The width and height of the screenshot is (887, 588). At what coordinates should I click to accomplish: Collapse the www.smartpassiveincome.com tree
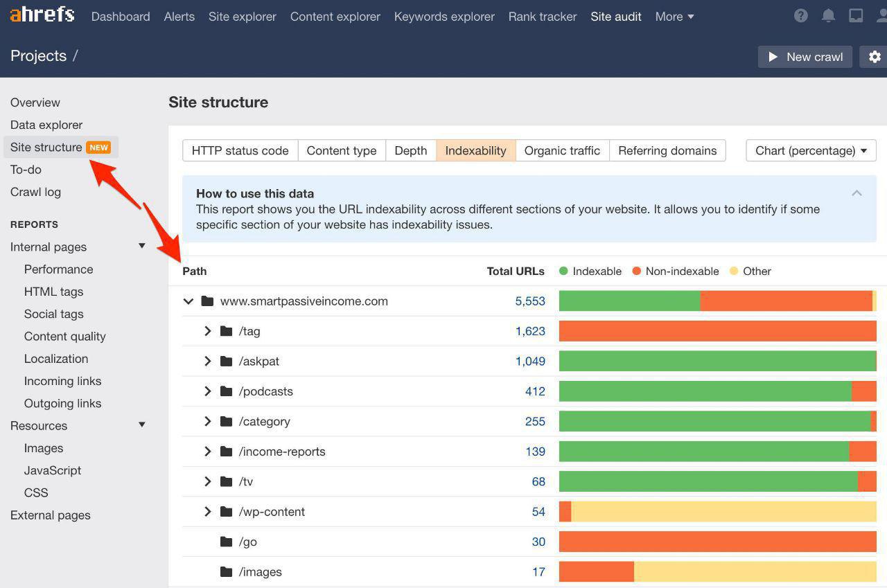pyautogui.click(x=188, y=301)
